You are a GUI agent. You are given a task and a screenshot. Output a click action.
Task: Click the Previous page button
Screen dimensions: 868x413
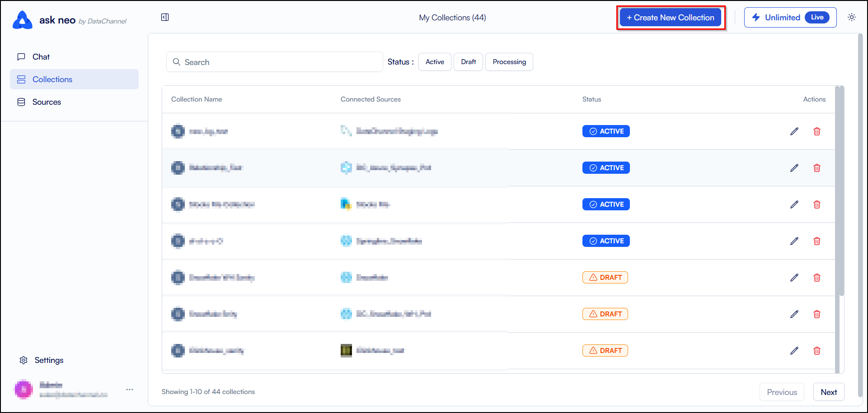click(782, 392)
